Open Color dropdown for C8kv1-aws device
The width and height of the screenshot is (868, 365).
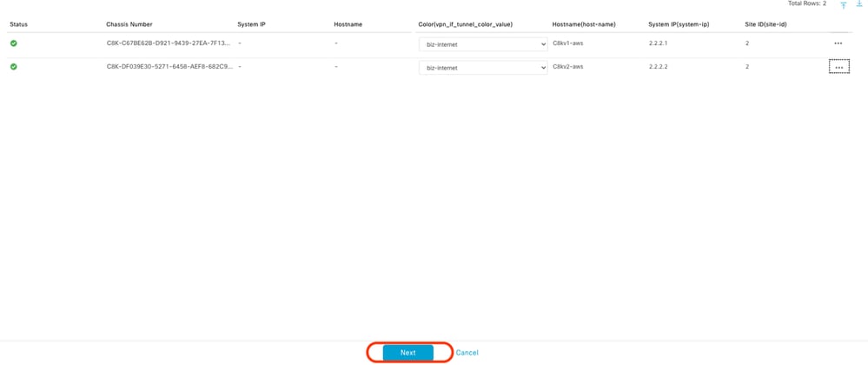pos(483,43)
